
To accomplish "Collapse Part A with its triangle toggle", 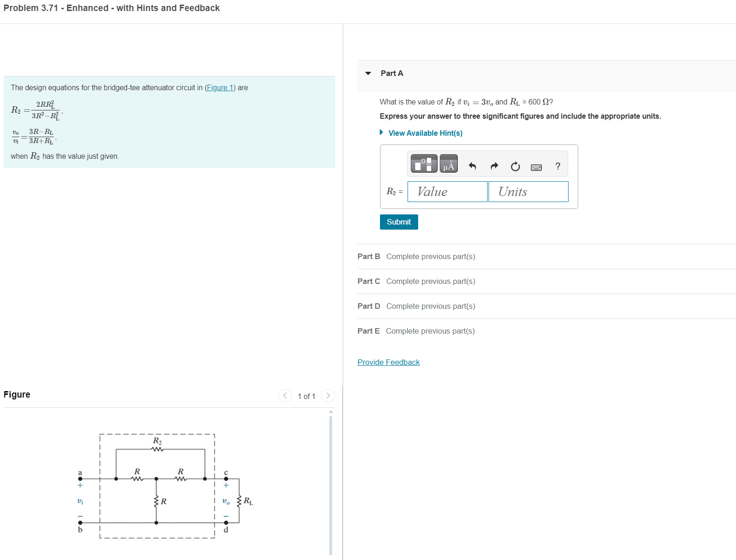I will click(367, 73).
